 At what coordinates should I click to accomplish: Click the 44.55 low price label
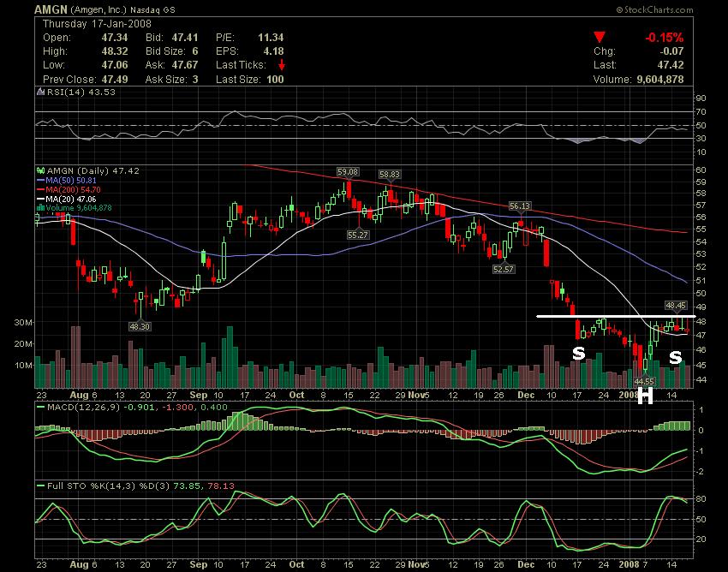point(644,382)
